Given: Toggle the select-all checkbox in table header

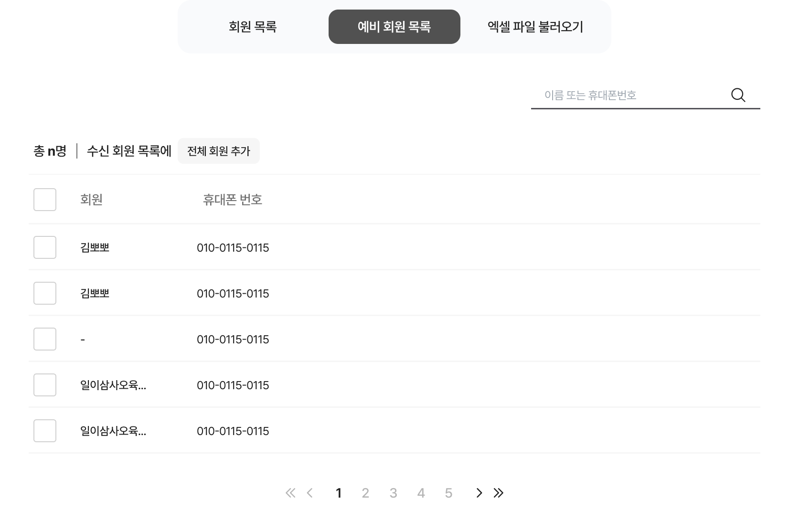Looking at the screenshot, I should click(x=45, y=200).
